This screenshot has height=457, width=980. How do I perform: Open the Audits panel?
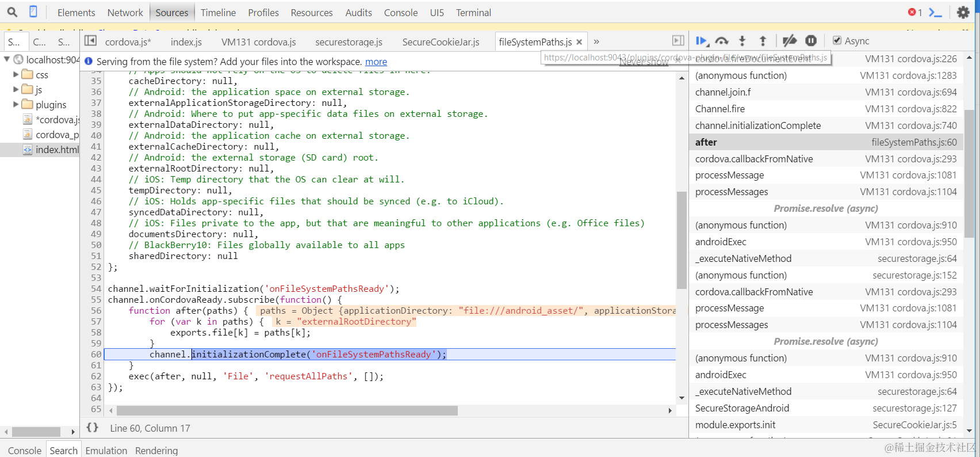(x=358, y=13)
